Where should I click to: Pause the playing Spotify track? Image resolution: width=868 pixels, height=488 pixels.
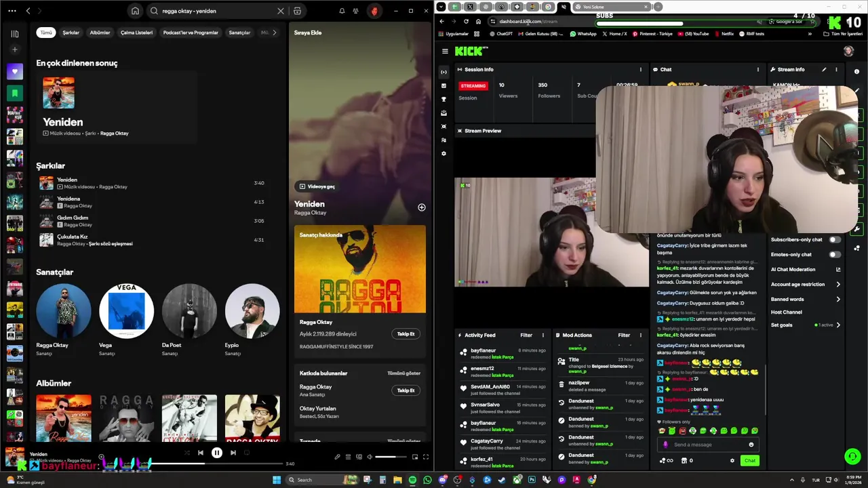(217, 453)
